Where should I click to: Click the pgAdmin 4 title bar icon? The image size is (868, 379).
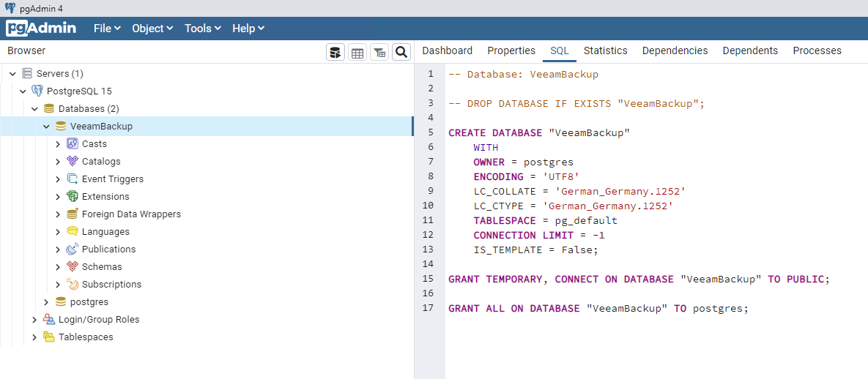(x=10, y=8)
